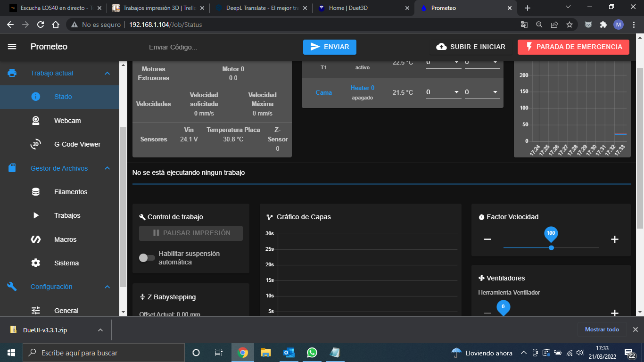Open File Explorer from the taskbar

[266, 353]
